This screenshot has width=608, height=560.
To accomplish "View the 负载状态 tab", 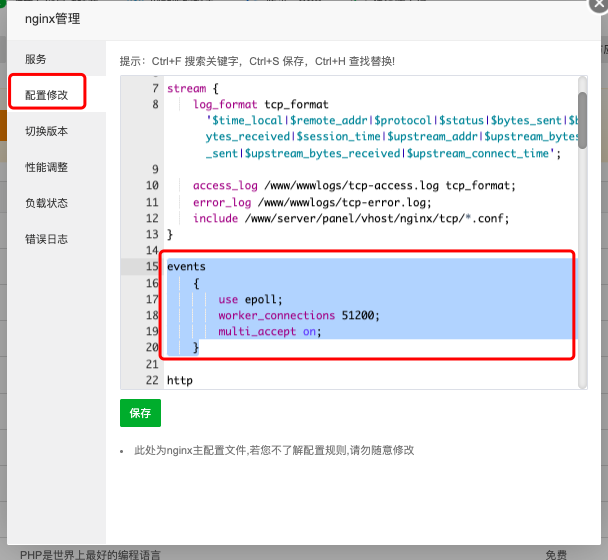I will pyautogui.click(x=47, y=203).
